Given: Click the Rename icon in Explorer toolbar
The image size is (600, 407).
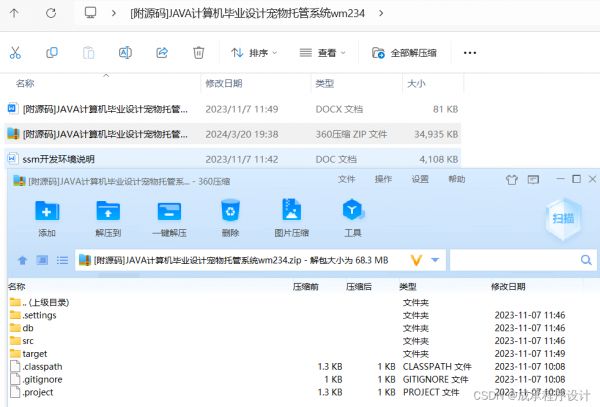Looking at the screenshot, I should tap(125, 53).
